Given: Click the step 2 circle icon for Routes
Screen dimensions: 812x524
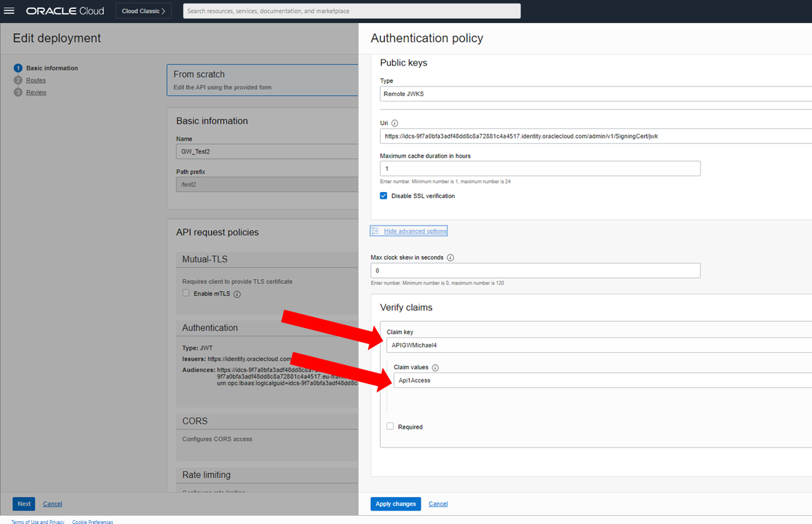Looking at the screenshot, I should pyautogui.click(x=18, y=80).
